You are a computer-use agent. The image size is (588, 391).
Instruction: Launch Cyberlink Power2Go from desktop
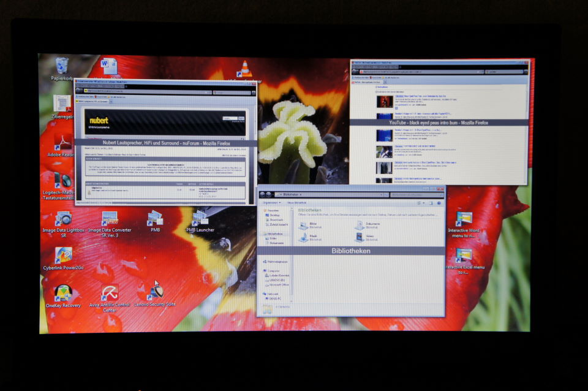[63, 256]
